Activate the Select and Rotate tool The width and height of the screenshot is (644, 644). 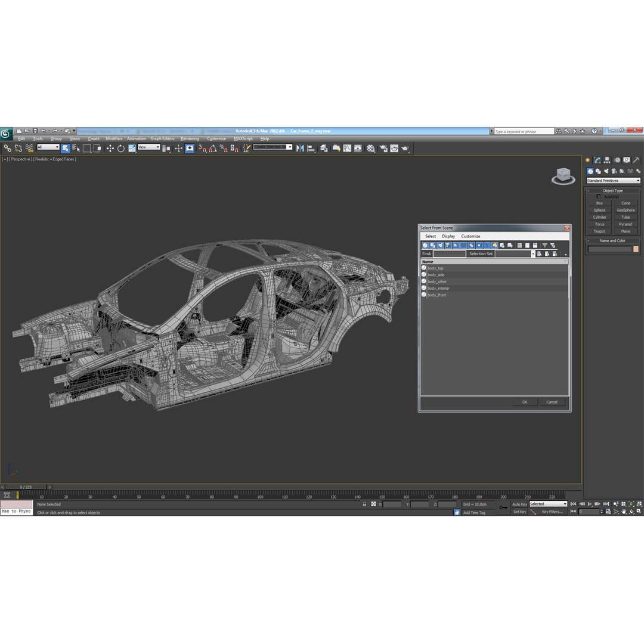click(x=120, y=148)
